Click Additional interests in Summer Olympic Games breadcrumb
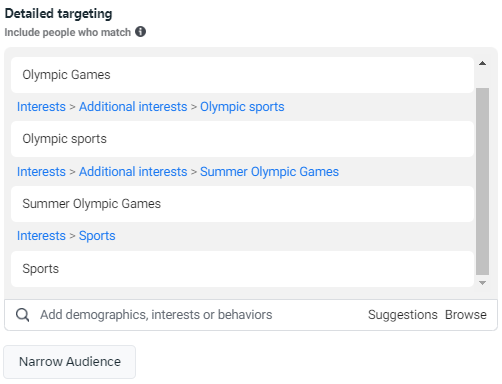 [133, 172]
